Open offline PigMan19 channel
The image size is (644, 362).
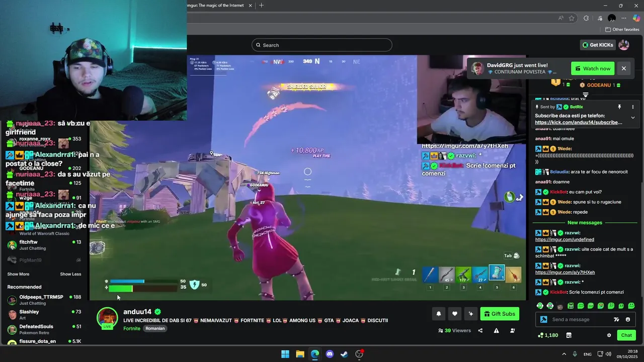[44, 260]
